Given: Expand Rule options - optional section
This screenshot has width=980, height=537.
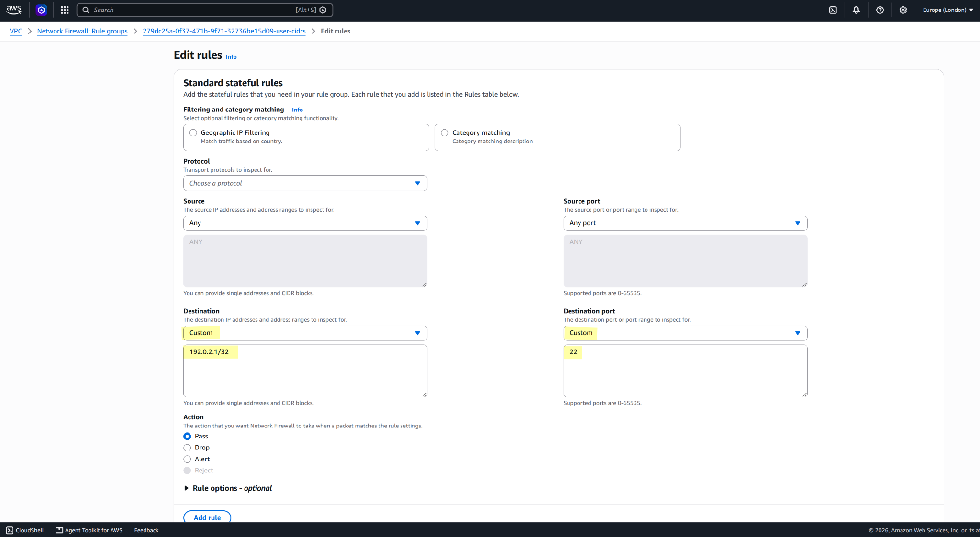Looking at the screenshot, I should pyautogui.click(x=228, y=488).
